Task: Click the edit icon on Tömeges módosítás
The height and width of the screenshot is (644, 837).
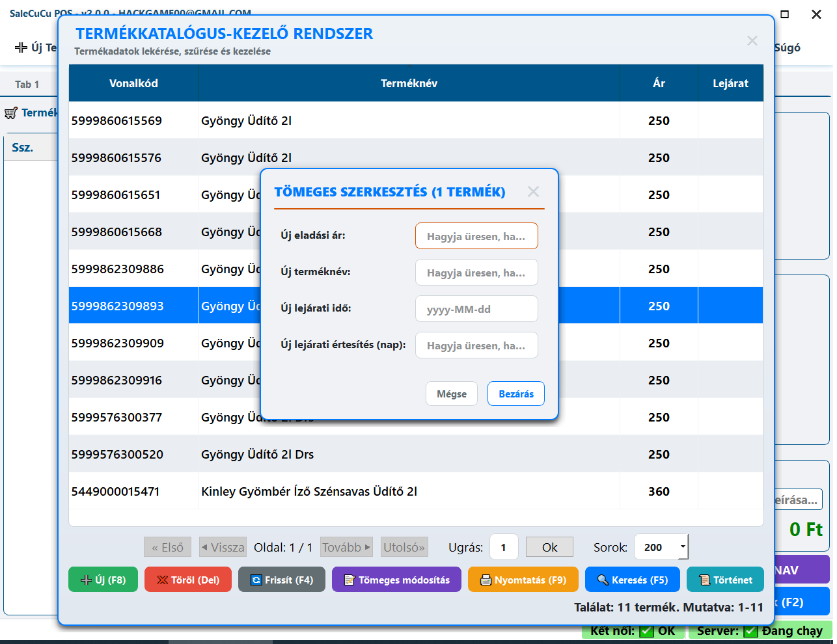Action: (x=350, y=580)
